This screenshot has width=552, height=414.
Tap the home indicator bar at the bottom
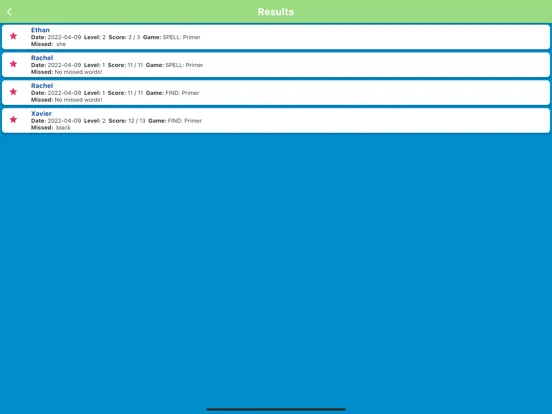(x=276, y=409)
